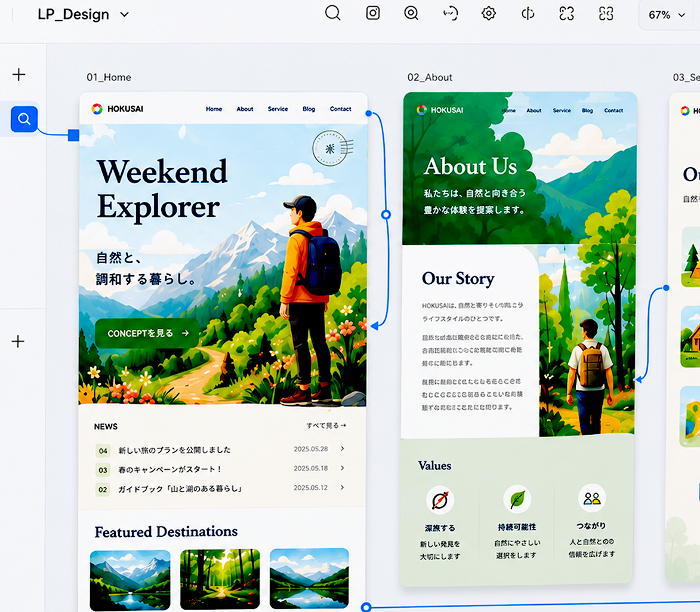This screenshot has width=700, height=612.
Task: Click HOKUSAI logo in 02_About frame
Action: (440, 110)
